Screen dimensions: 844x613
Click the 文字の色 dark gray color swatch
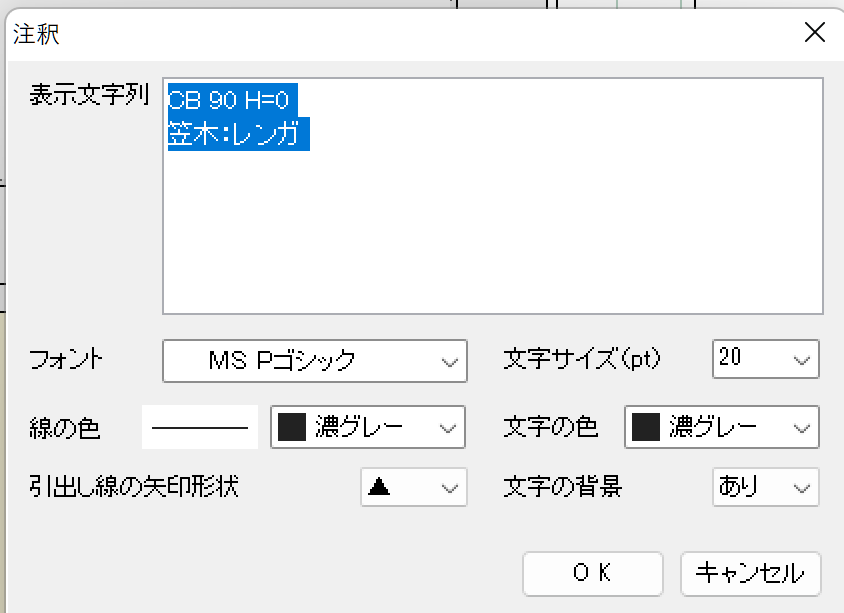coord(646,428)
